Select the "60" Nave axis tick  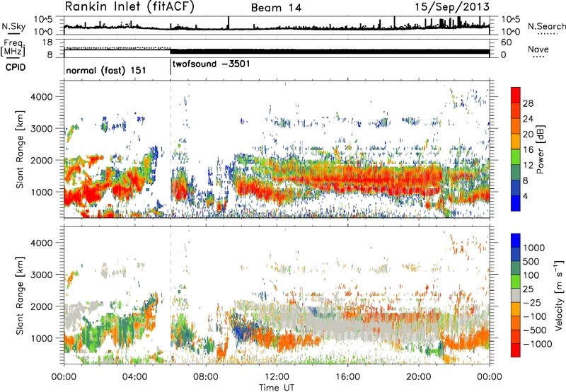coord(506,42)
